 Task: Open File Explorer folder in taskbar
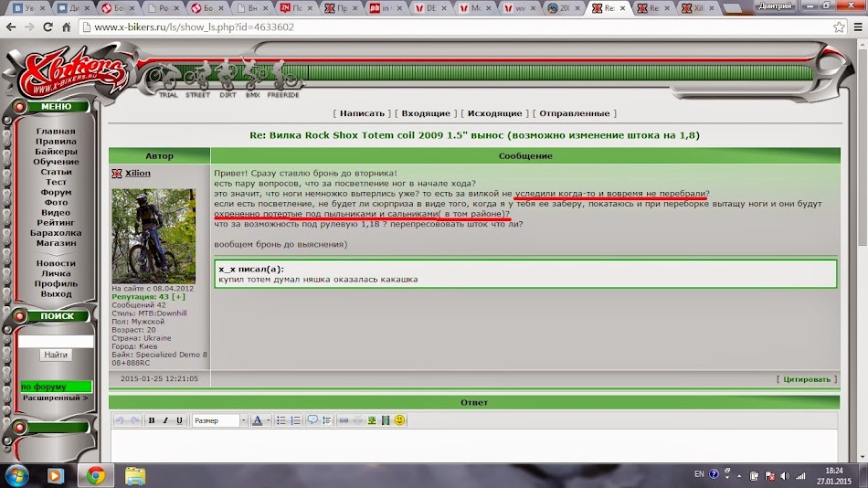135,476
